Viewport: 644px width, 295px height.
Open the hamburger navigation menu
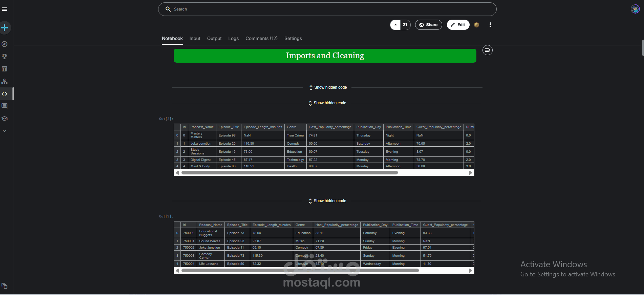4,9
